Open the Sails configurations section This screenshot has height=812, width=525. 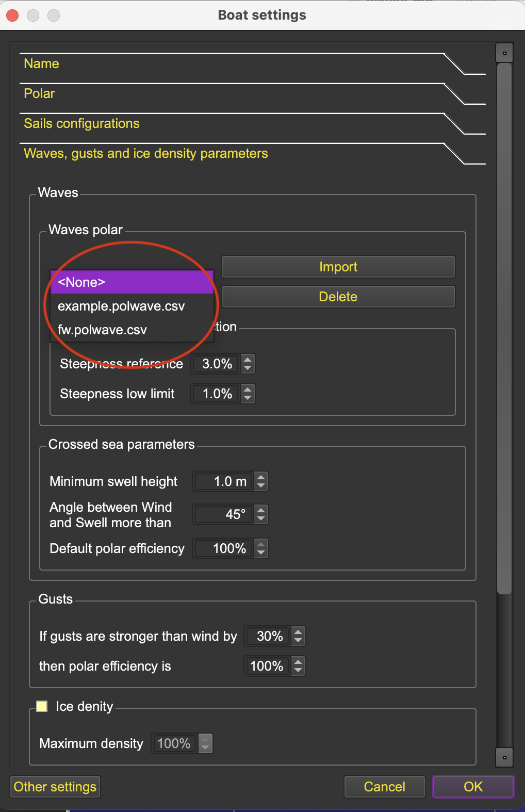(81, 123)
